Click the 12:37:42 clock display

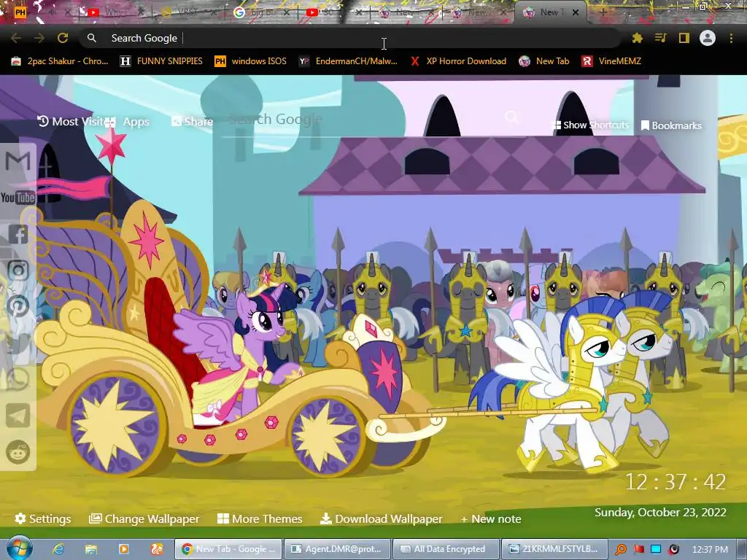(x=676, y=482)
